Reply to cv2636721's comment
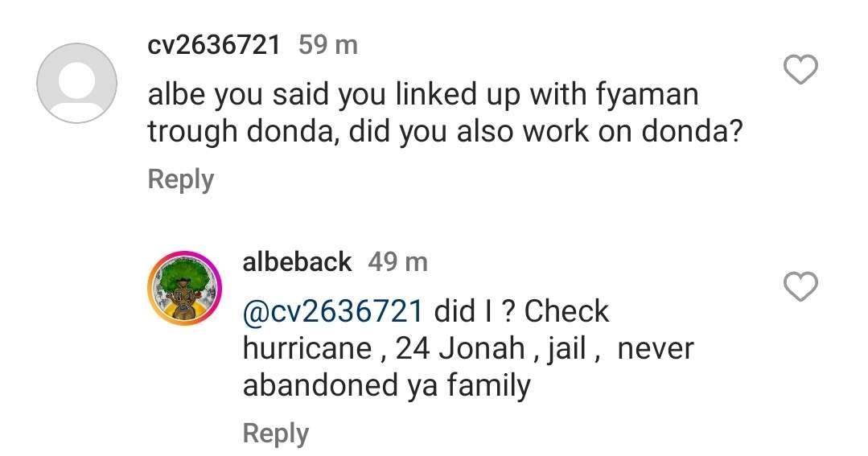Viewport: 868px width, 456px height. coord(180,179)
